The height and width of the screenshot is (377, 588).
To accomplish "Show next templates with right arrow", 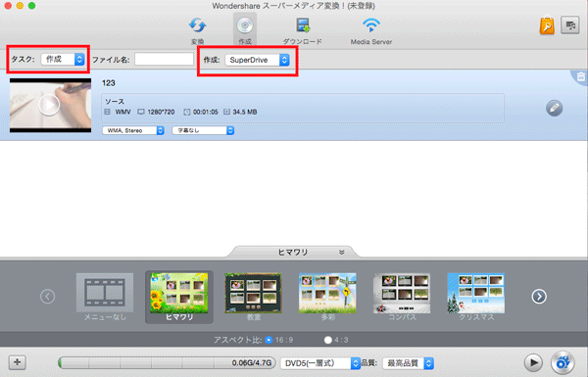I will pos(539,297).
